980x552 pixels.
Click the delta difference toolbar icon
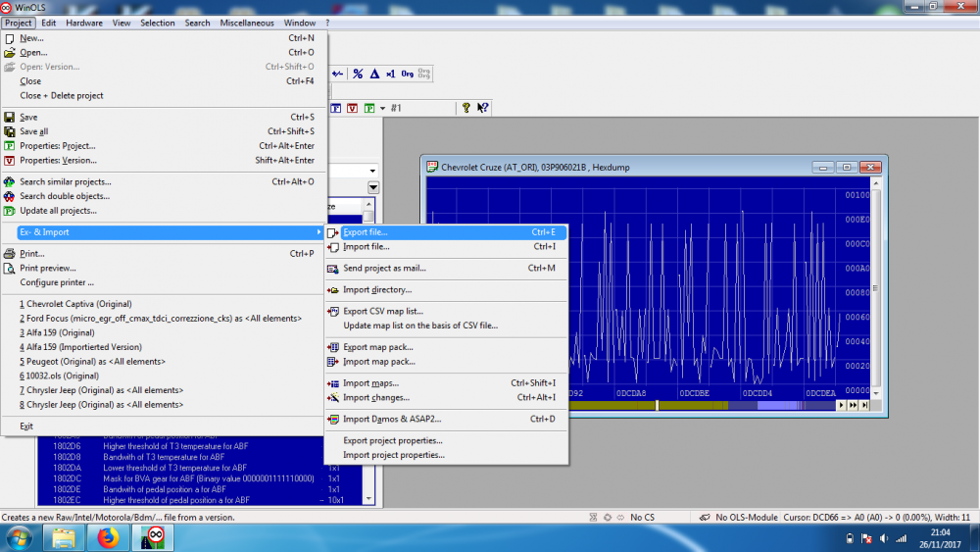(x=374, y=74)
